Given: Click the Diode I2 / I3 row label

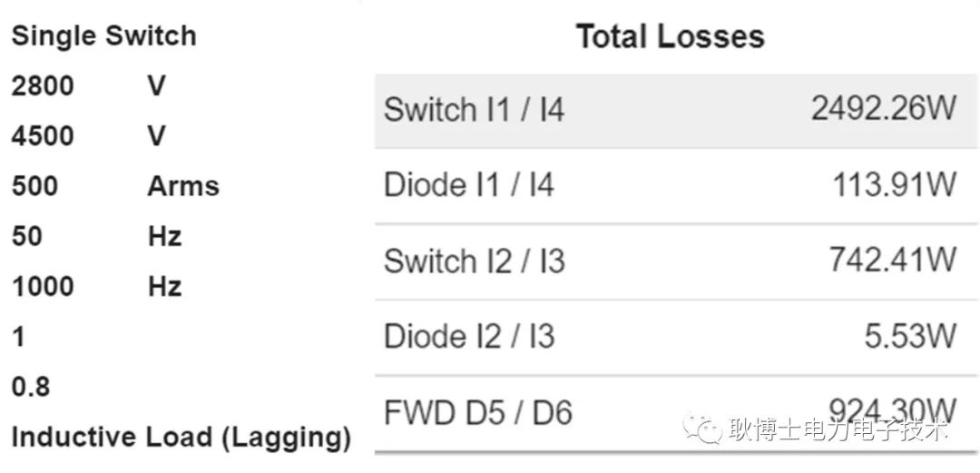Looking at the screenshot, I should [468, 337].
